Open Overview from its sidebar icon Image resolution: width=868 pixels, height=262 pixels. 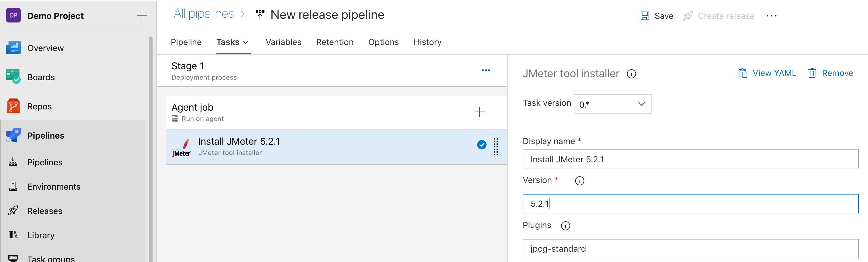click(x=13, y=48)
